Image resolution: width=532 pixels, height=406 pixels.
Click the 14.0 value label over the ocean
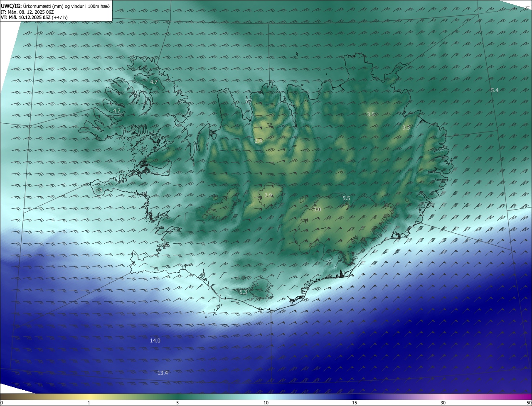(x=155, y=340)
